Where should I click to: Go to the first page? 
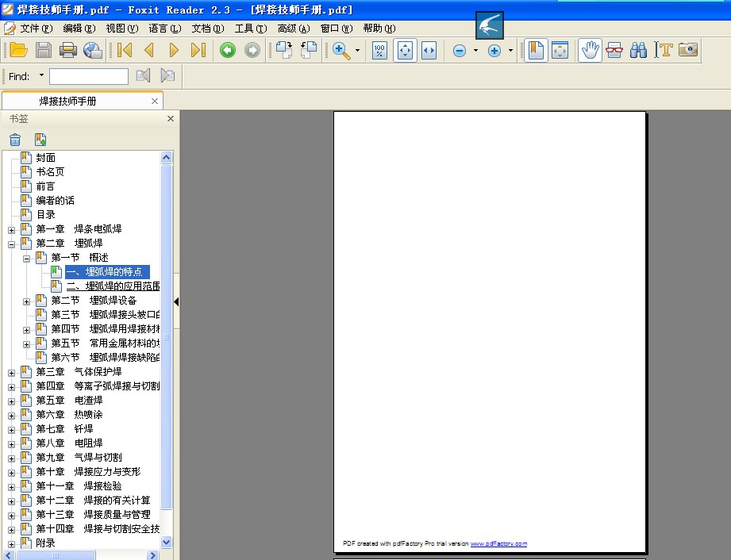pos(125,50)
